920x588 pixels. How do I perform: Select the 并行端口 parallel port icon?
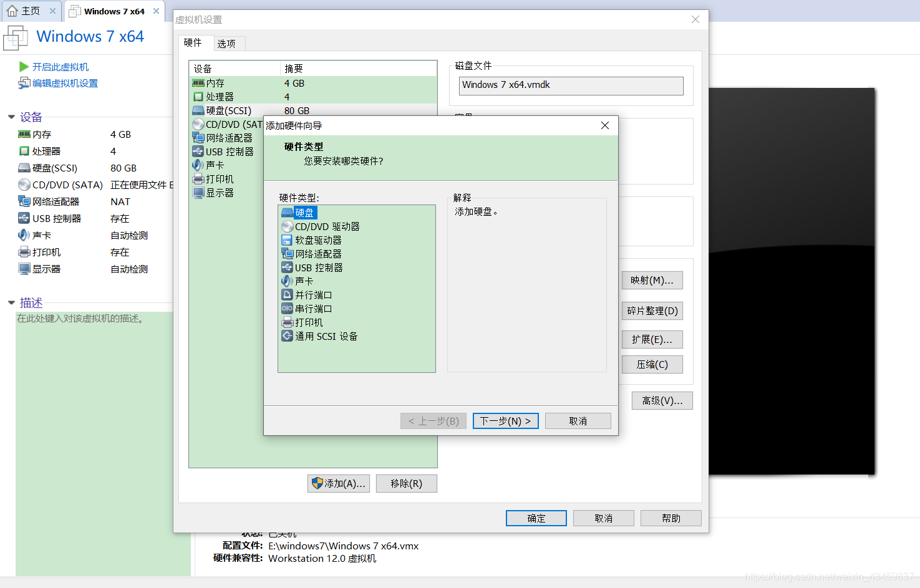pos(287,295)
